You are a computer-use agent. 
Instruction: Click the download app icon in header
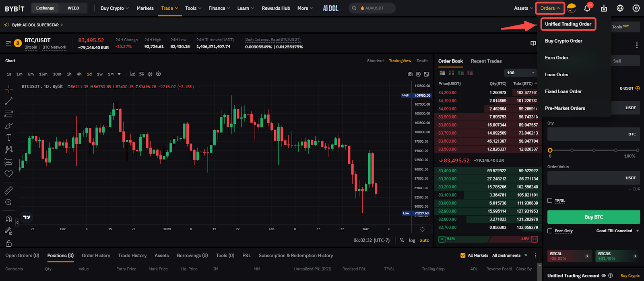point(604,8)
